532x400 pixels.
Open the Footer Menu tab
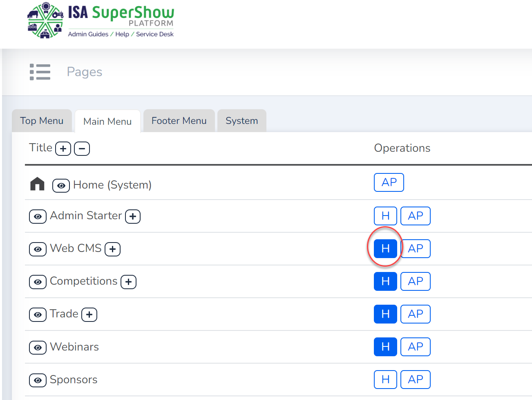(179, 121)
